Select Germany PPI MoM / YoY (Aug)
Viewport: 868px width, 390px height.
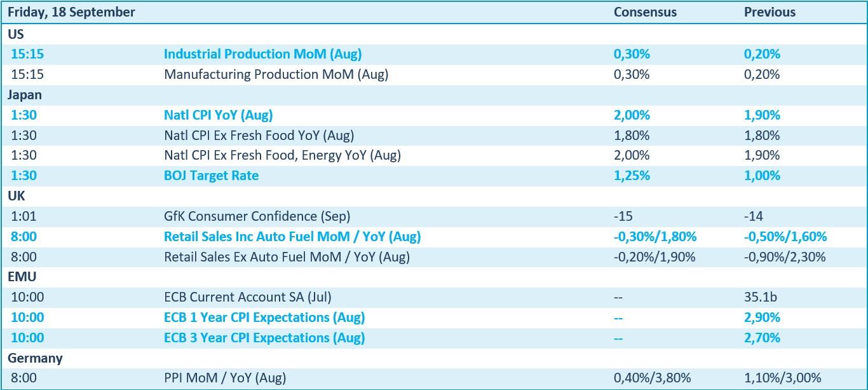[x=434, y=378]
